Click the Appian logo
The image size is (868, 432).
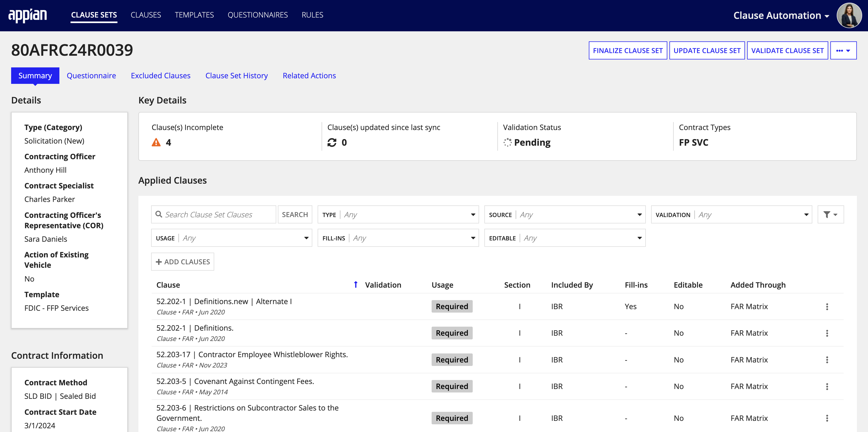pos(27,15)
